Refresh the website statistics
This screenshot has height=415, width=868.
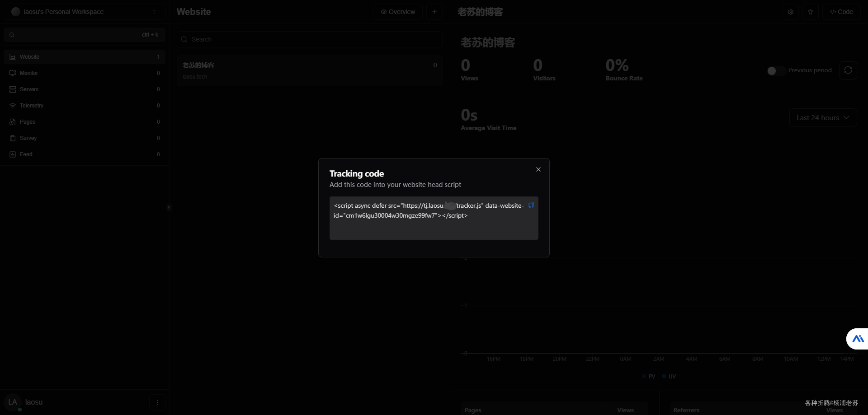coord(848,70)
